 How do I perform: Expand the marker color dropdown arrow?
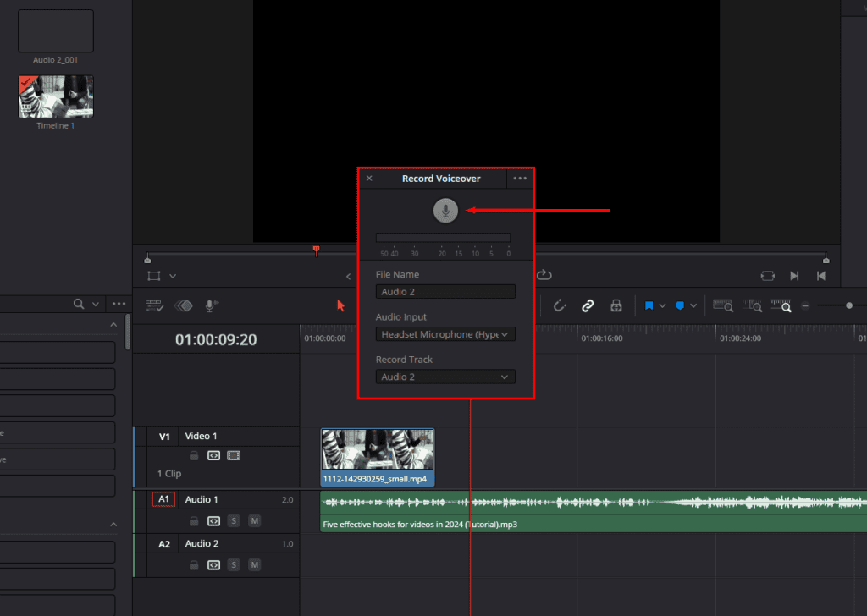coord(693,305)
